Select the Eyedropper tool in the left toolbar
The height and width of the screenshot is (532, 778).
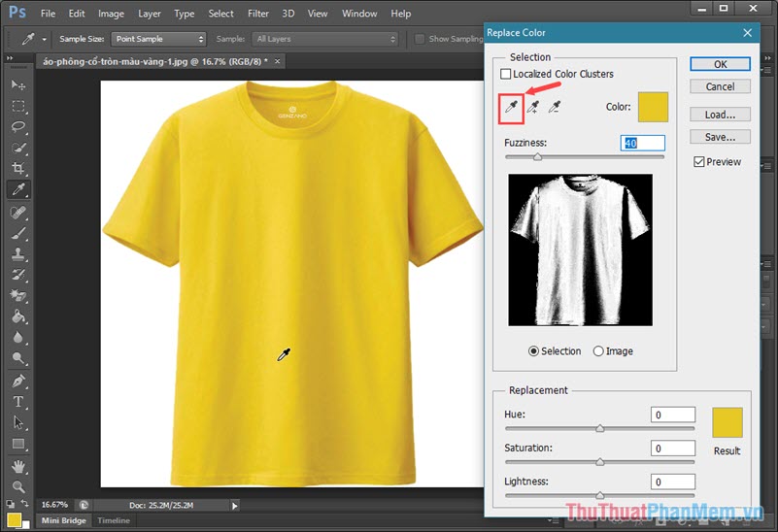point(18,189)
